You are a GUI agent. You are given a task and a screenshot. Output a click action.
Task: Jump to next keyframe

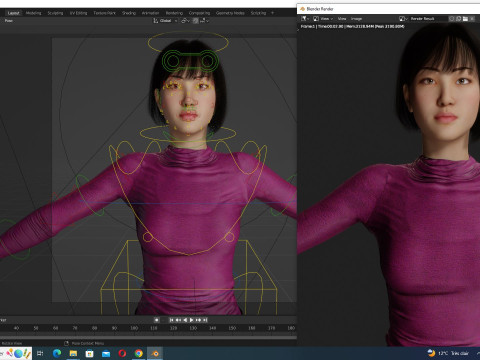coord(198,320)
